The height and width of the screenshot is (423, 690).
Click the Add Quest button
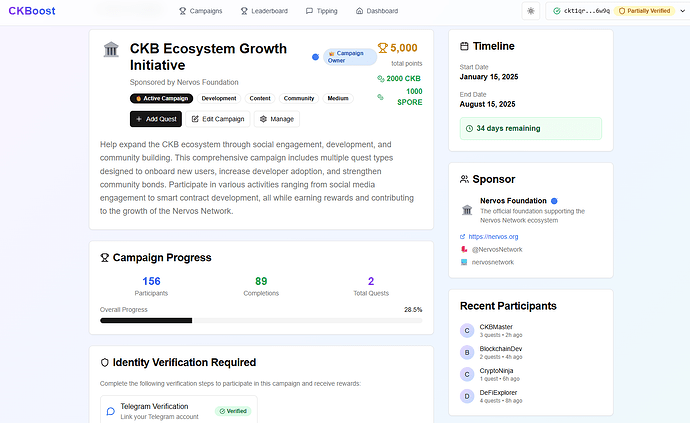pyautogui.click(x=156, y=119)
